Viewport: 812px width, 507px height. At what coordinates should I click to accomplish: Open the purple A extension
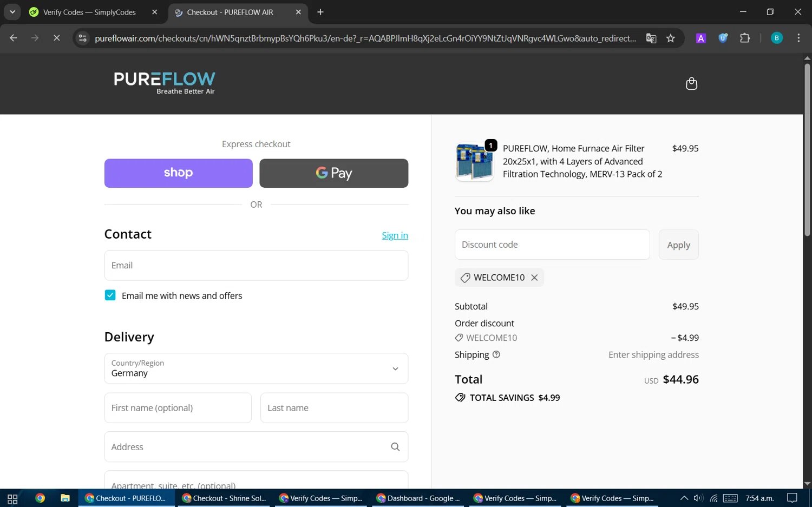pos(701,38)
